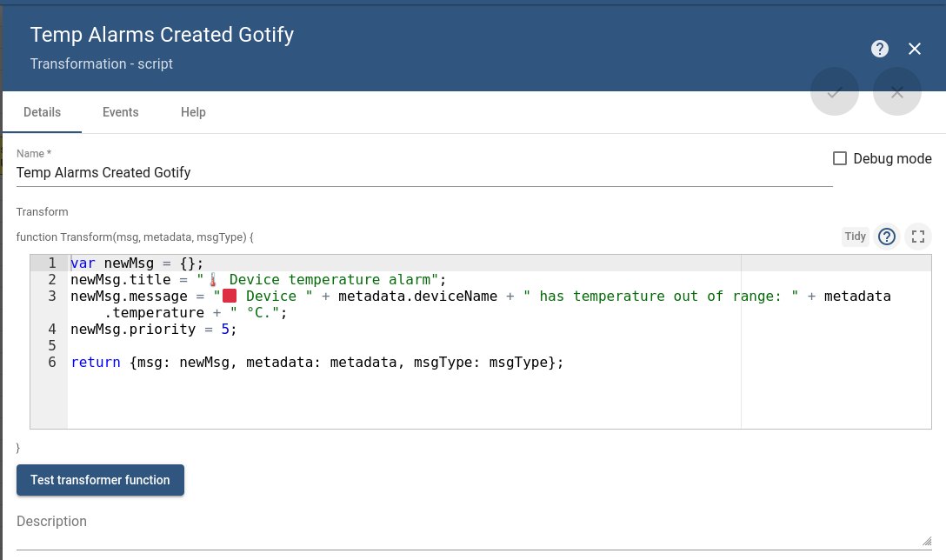Click line number 6 in the editor gutter

click(x=52, y=363)
